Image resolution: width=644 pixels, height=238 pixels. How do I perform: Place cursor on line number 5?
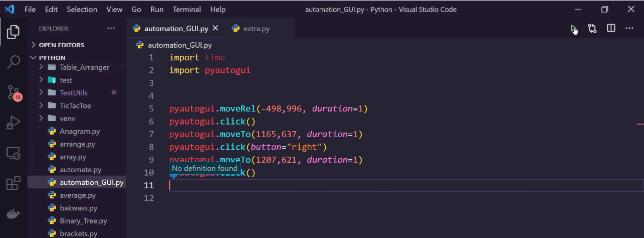151,108
